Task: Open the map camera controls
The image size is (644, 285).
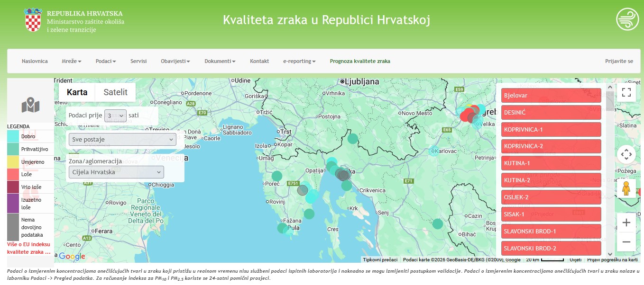Action: (626, 154)
